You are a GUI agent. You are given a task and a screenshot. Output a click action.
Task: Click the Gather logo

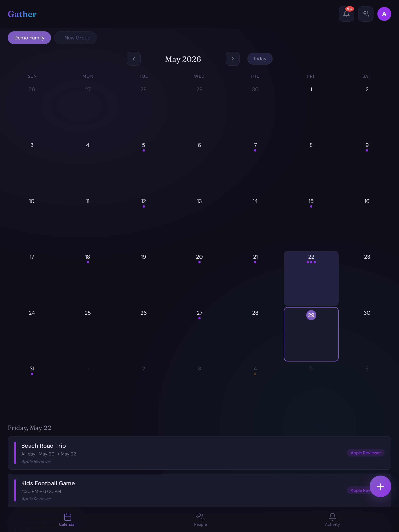(x=22, y=14)
